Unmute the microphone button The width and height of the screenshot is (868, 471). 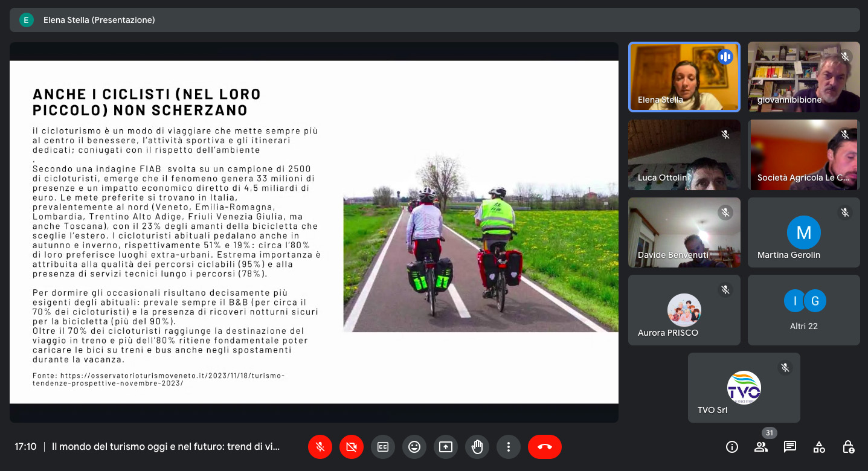tap(320, 447)
